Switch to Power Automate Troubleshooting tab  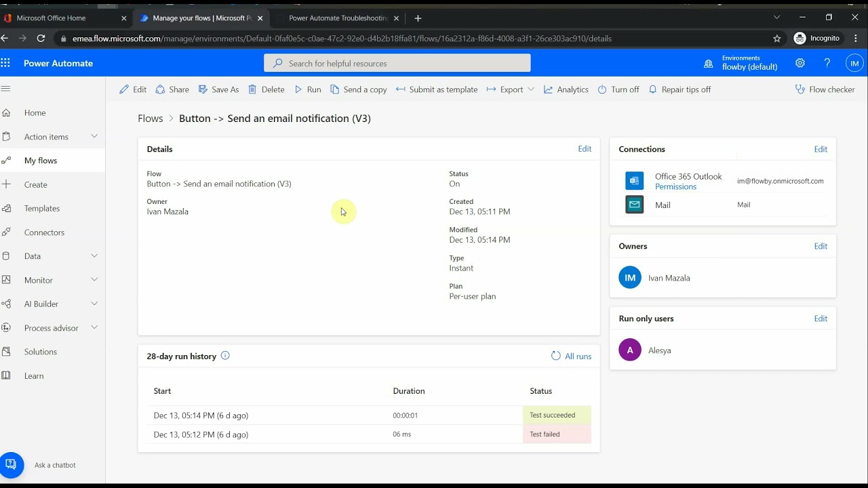338,18
